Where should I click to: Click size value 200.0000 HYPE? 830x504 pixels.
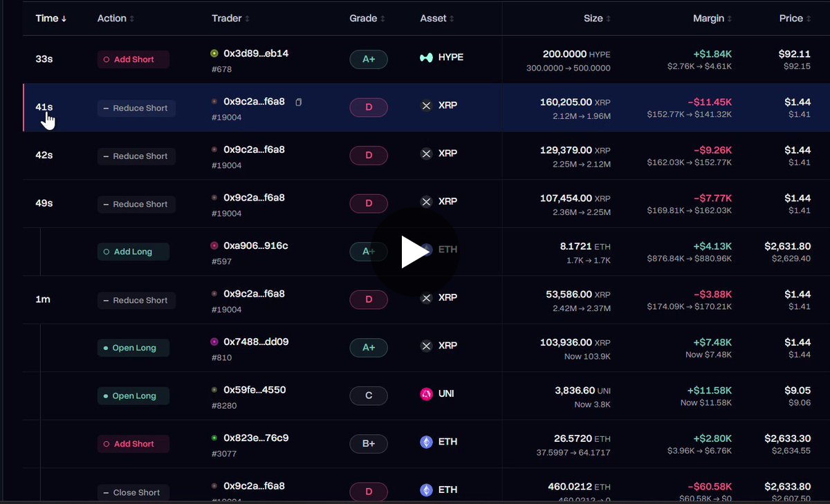pos(577,54)
